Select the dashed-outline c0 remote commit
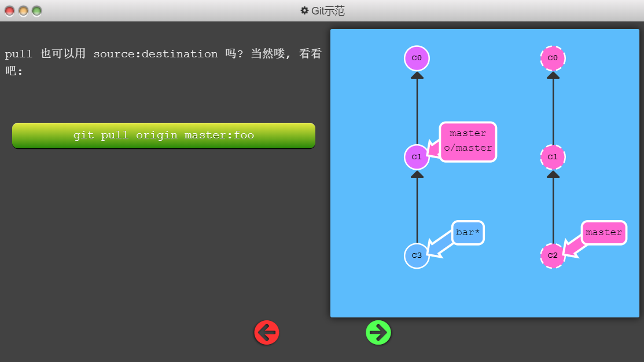The image size is (644, 362). coord(553,58)
